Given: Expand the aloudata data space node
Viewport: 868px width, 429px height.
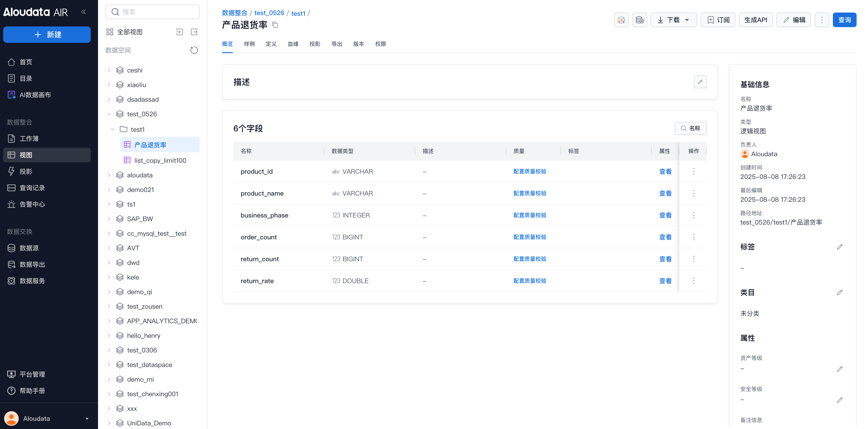Looking at the screenshot, I should point(109,175).
